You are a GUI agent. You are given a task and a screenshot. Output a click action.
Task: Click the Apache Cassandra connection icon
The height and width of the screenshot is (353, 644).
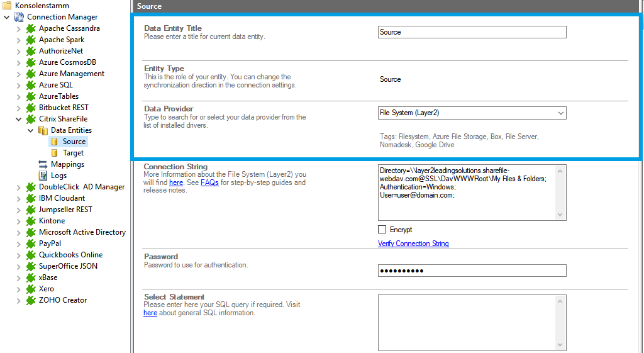click(30, 28)
